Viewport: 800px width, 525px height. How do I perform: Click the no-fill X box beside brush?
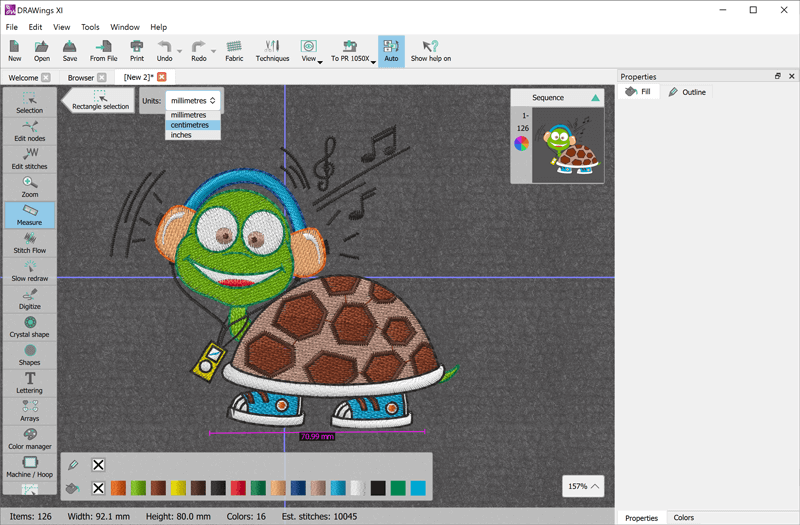pyautogui.click(x=98, y=465)
